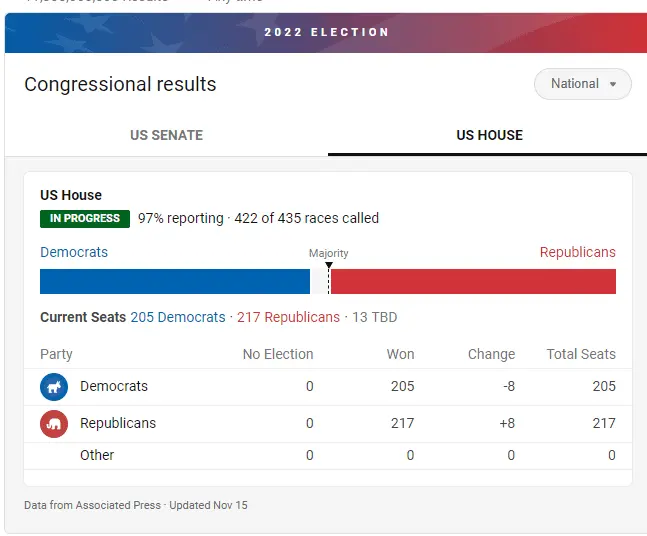
Task: Click the National dropdown arrow
Action: click(x=613, y=84)
